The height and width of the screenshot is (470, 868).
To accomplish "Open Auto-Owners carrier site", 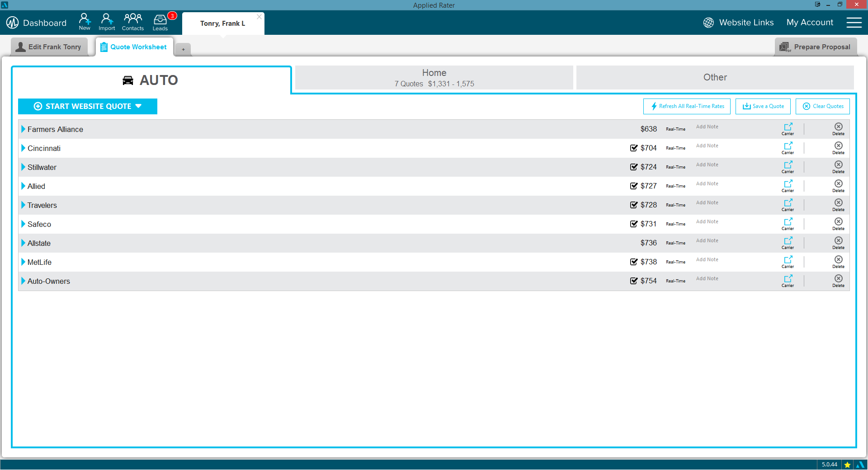I will point(788,281).
